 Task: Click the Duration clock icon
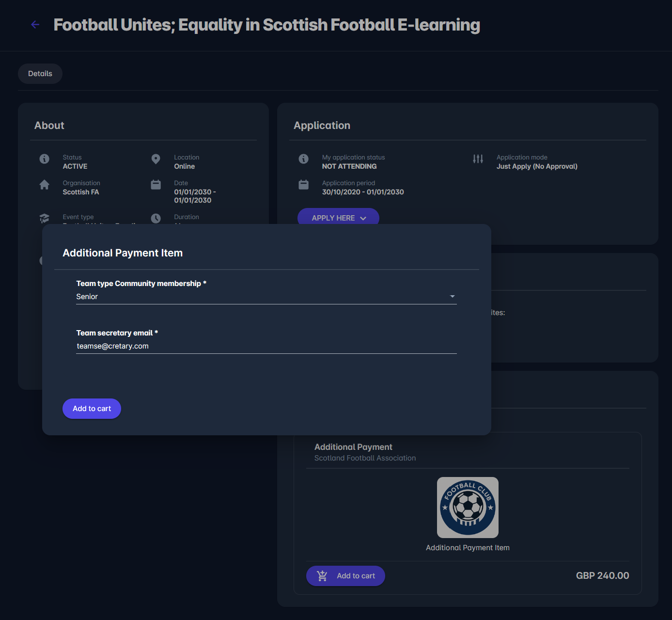(156, 218)
